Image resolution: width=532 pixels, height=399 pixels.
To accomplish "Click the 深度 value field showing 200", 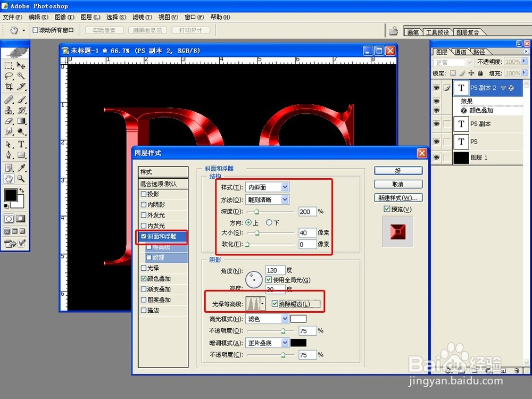I will coord(307,211).
